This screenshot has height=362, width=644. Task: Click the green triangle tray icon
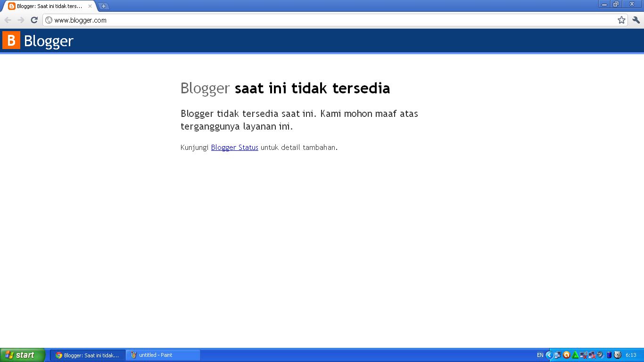(575, 355)
